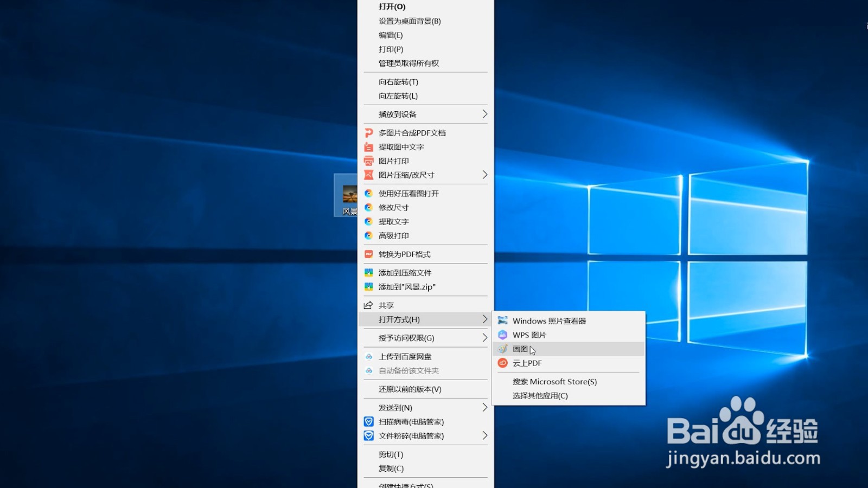Click the shield icon beside 文件粉碎(电脑管家)
The height and width of the screenshot is (488, 868).
coord(368,436)
